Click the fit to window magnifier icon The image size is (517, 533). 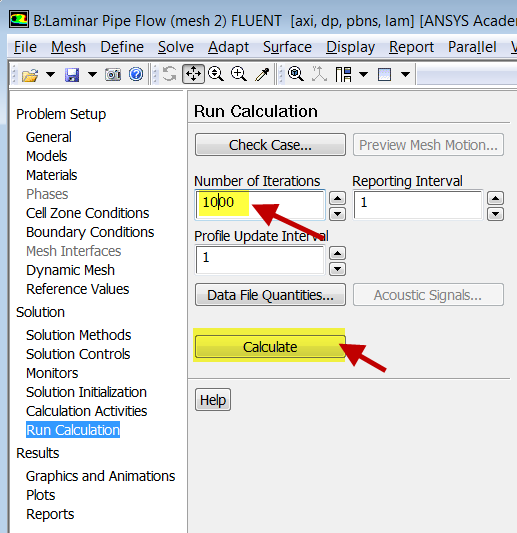[296, 74]
